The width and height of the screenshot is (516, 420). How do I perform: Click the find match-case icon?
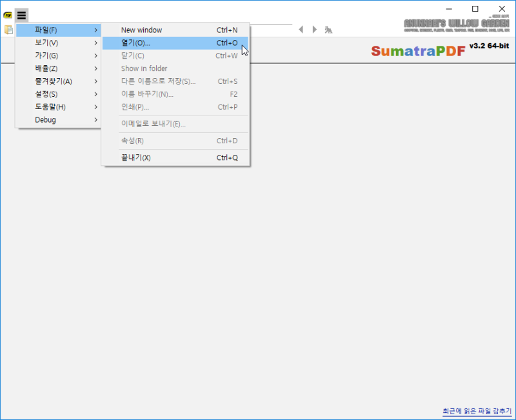coord(328,30)
